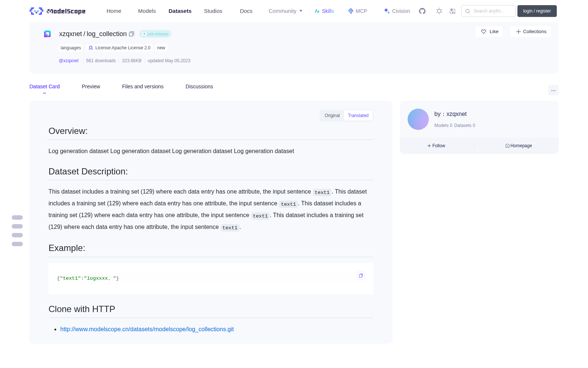Like this dataset
Image resolution: width=588 pixels, height=368 pixels.
[x=490, y=32]
